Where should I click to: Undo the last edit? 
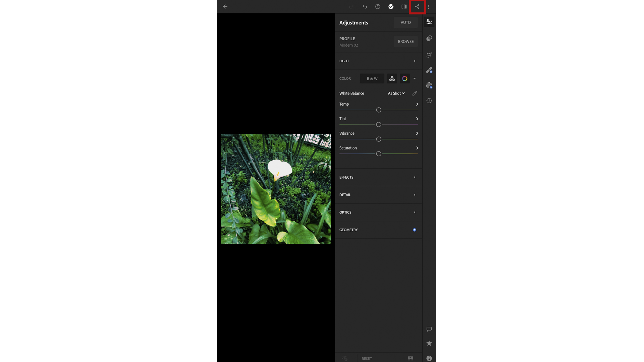point(365,7)
